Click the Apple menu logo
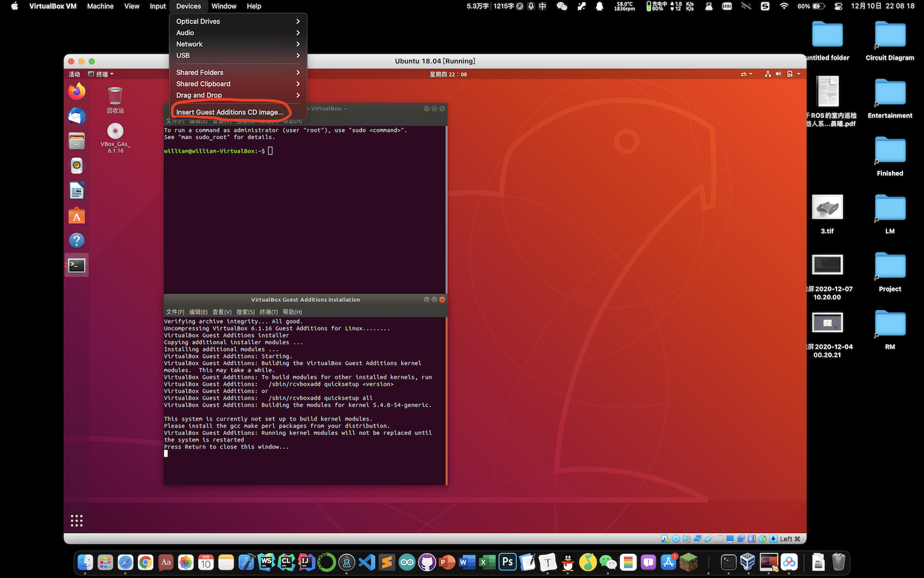924x578 pixels. coord(15,6)
